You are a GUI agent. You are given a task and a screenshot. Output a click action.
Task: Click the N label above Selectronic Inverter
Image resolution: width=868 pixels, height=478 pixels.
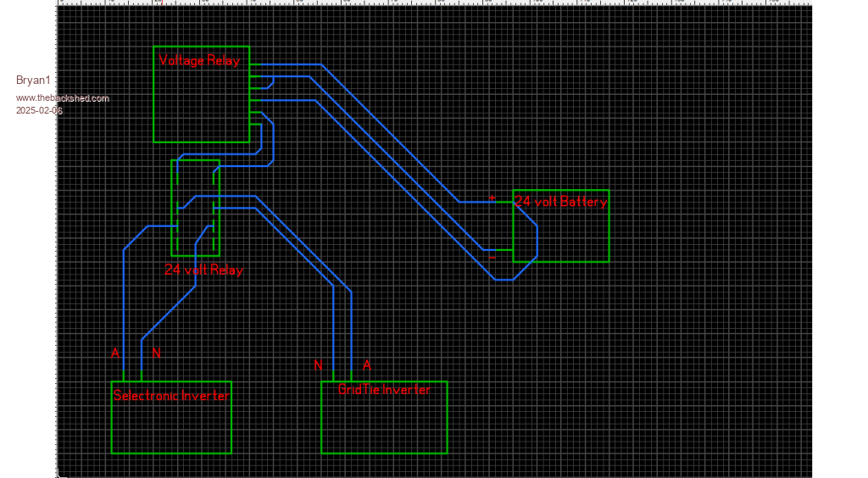coord(156,353)
